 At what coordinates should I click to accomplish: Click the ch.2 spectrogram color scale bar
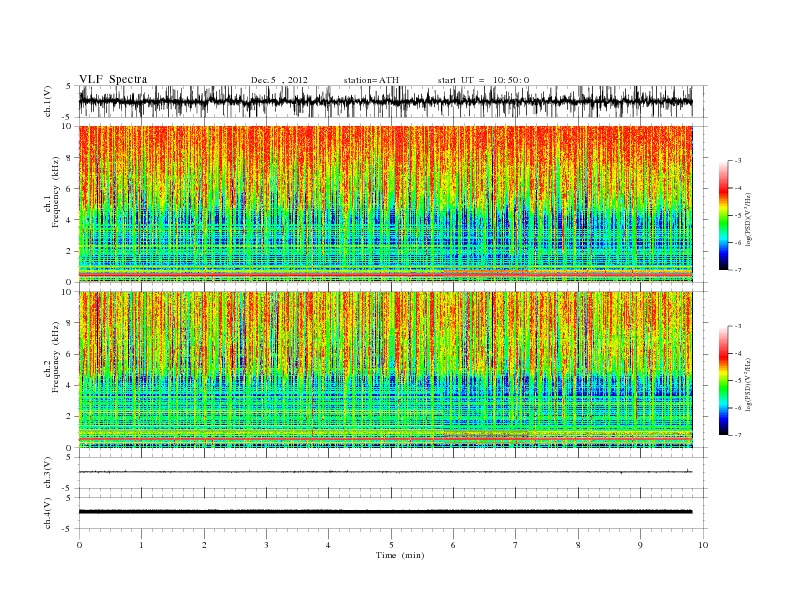pos(723,381)
